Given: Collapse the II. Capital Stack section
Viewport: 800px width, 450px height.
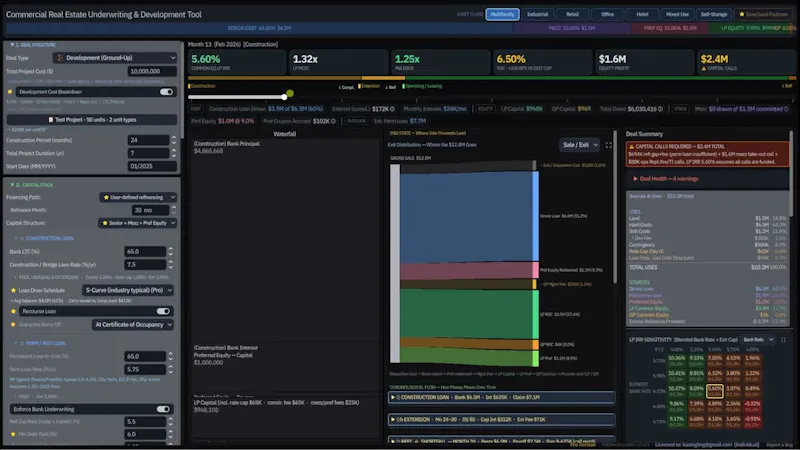Looking at the screenshot, I should [32, 185].
